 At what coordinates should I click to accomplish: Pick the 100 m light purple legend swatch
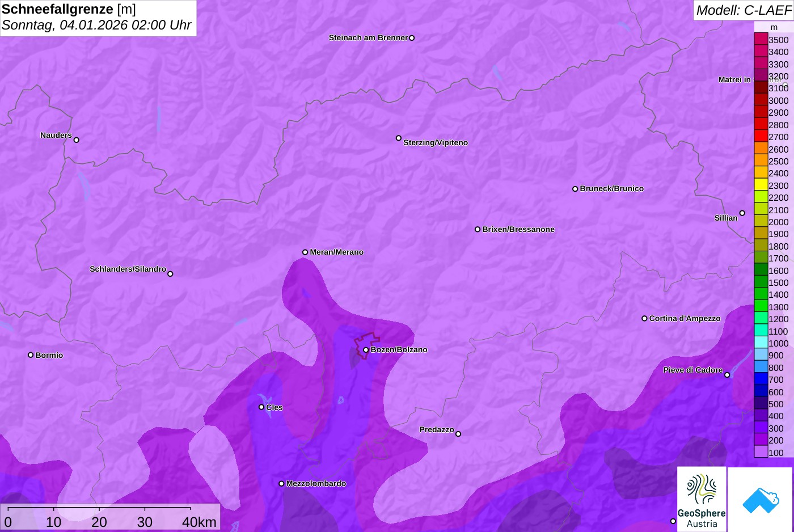point(761,452)
